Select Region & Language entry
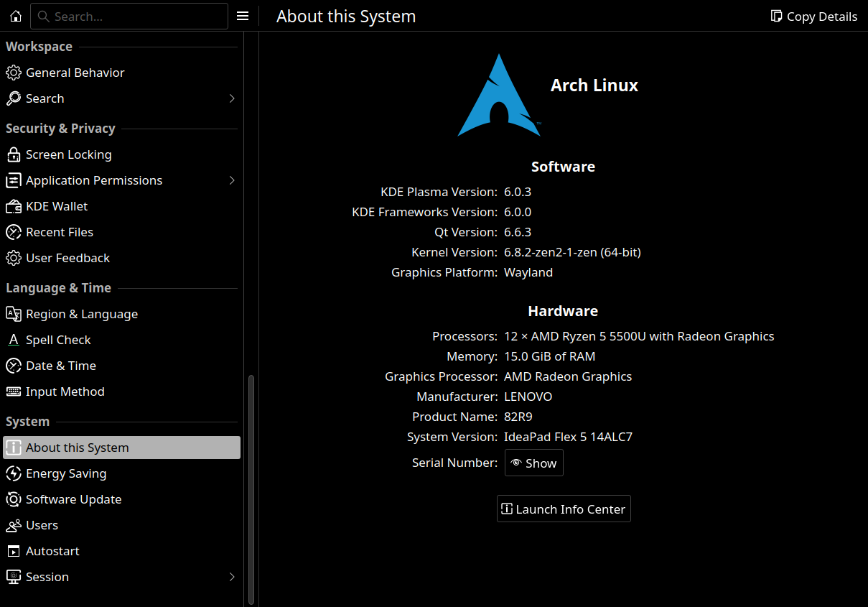Image resolution: width=868 pixels, height=607 pixels. pyautogui.click(x=81, y=314)
